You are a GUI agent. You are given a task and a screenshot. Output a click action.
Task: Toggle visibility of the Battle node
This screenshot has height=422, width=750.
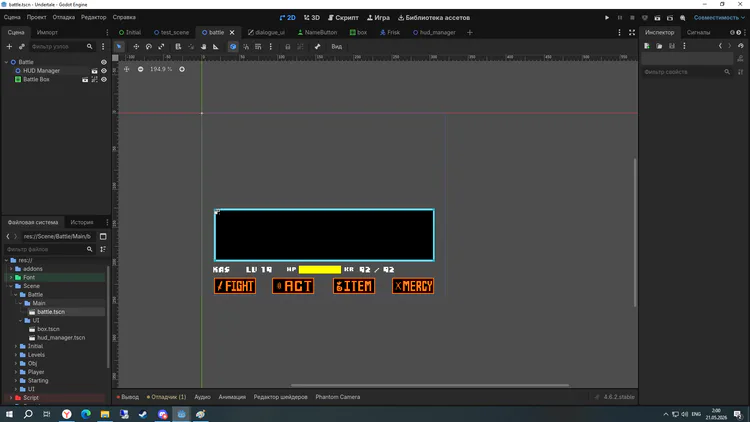[x=104, y=62]
